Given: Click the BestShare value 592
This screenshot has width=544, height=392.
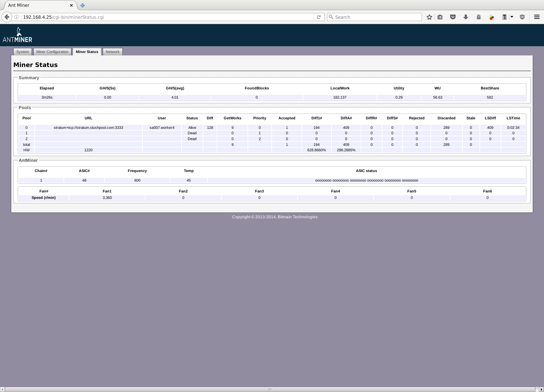Looking at the screenshot, I should [490, 97].
